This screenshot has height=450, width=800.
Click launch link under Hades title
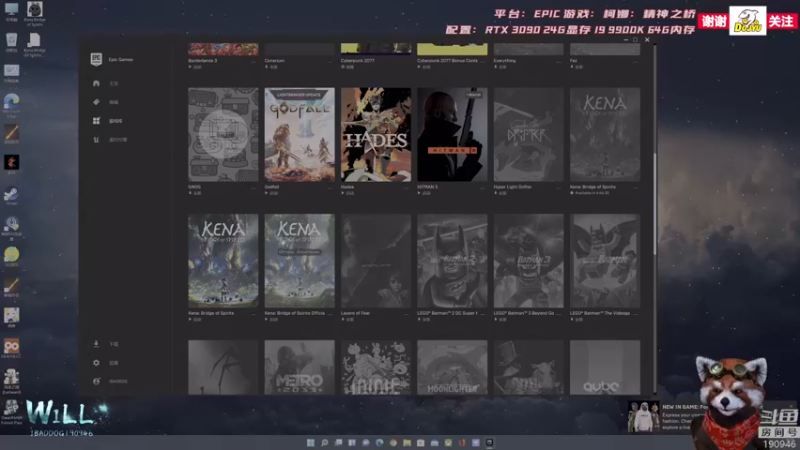tap(348, 193)
